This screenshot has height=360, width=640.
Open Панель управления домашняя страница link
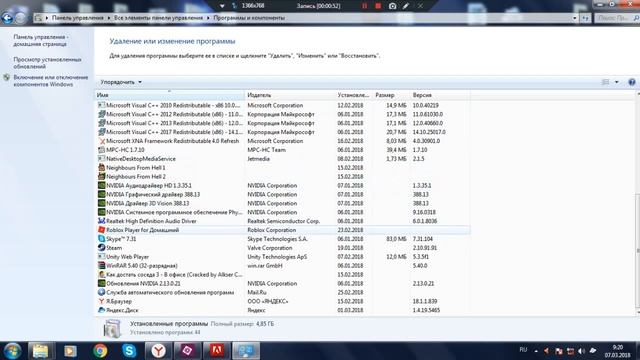click(x=40, y=40)
